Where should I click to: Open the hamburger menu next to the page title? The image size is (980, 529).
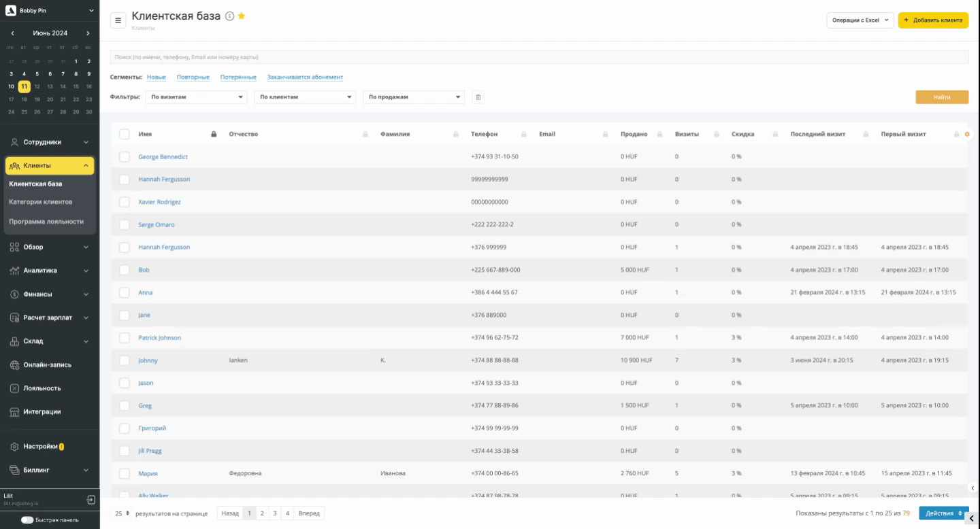click(118, 21)
